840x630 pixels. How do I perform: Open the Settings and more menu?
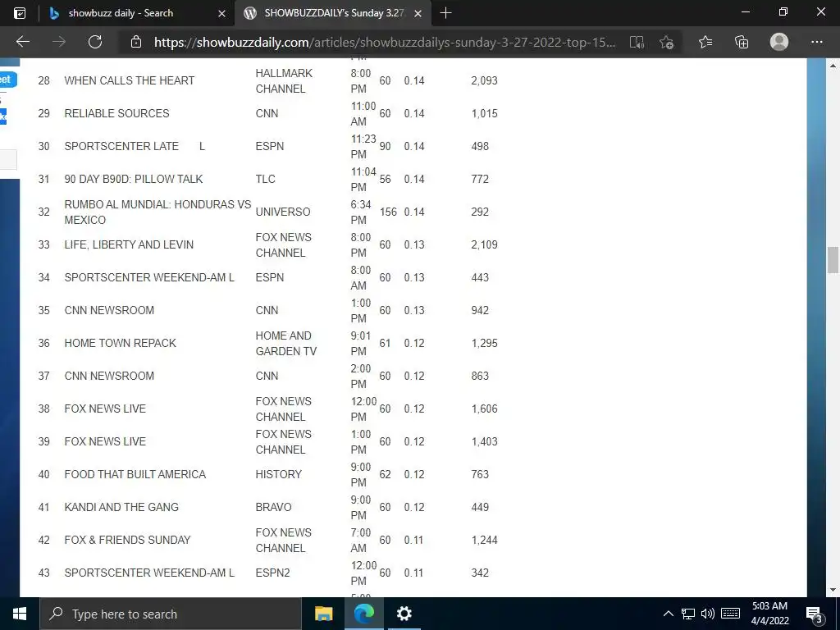tap(816, 42)
